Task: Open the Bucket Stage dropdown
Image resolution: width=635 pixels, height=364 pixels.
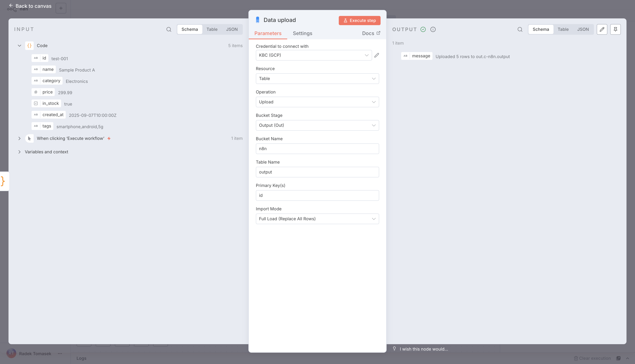Action: (317, 125)
